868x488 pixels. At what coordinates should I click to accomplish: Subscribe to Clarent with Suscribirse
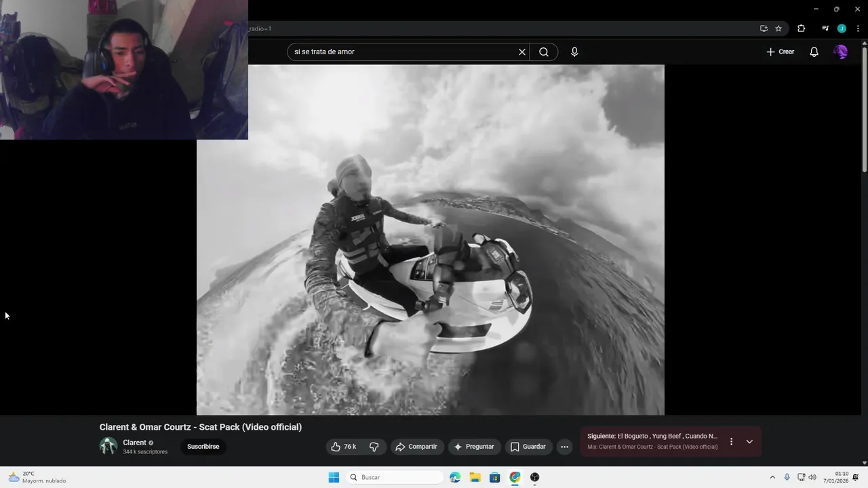[203, 447]
